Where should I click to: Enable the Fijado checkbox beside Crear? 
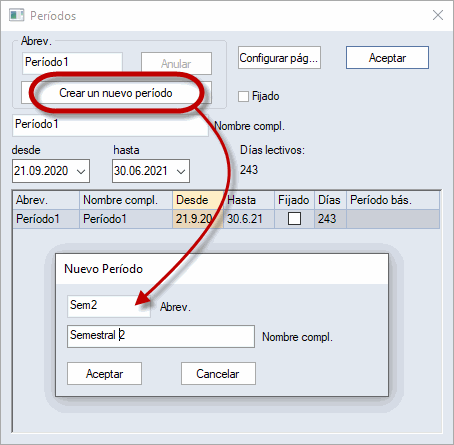[243, 96]
